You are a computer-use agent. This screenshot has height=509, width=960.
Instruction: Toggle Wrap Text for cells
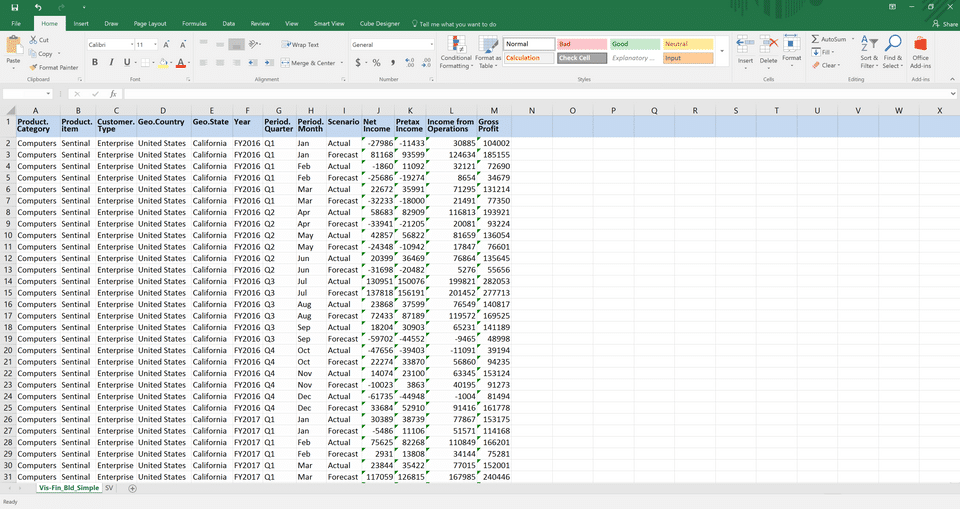[300, 45]
